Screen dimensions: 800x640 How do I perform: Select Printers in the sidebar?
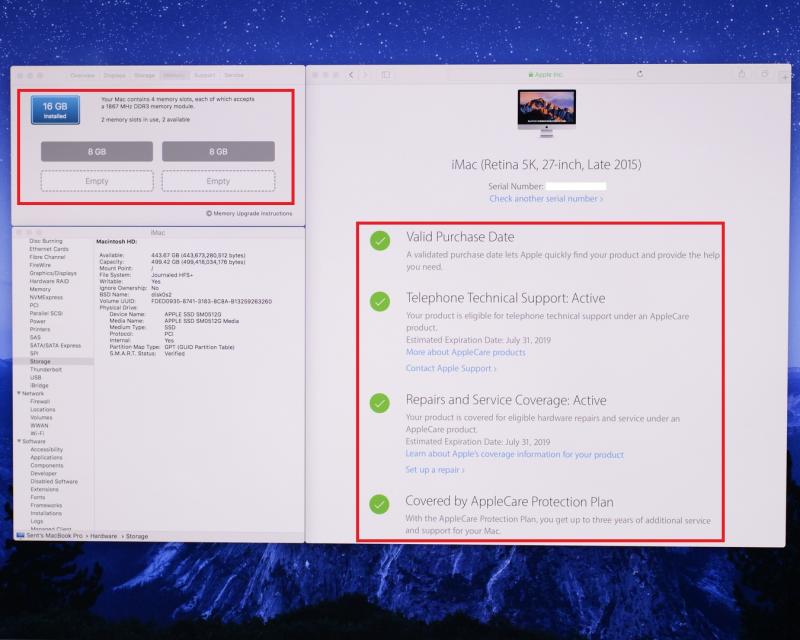coord(40,329)
